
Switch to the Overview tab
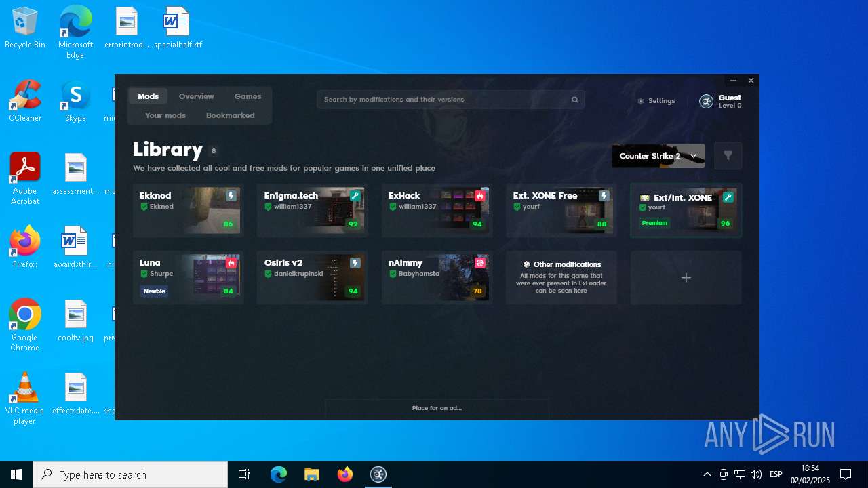pos(197,96)
